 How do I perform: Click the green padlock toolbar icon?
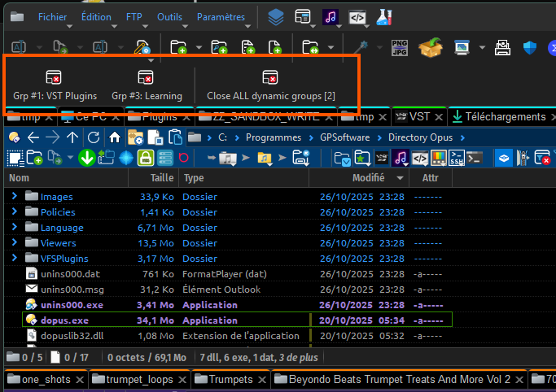146,157
